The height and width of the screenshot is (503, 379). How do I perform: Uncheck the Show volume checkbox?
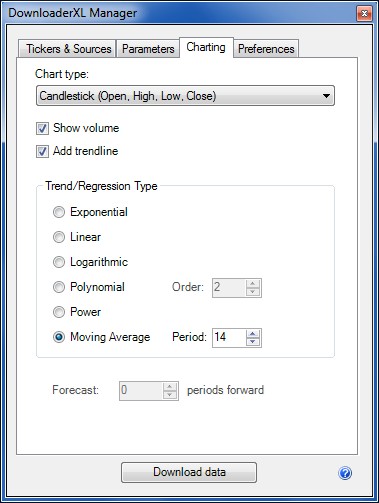pos(42,128)
